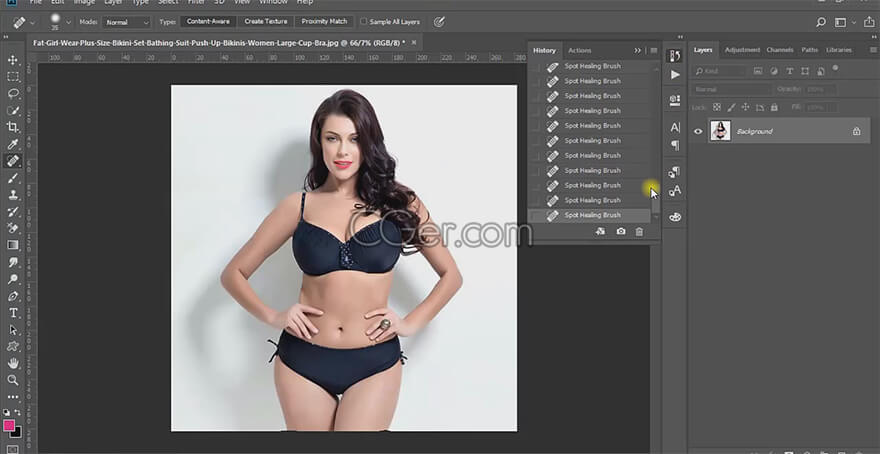Open the Paths tab
880x454 pixels.
(x=809, y=50)
